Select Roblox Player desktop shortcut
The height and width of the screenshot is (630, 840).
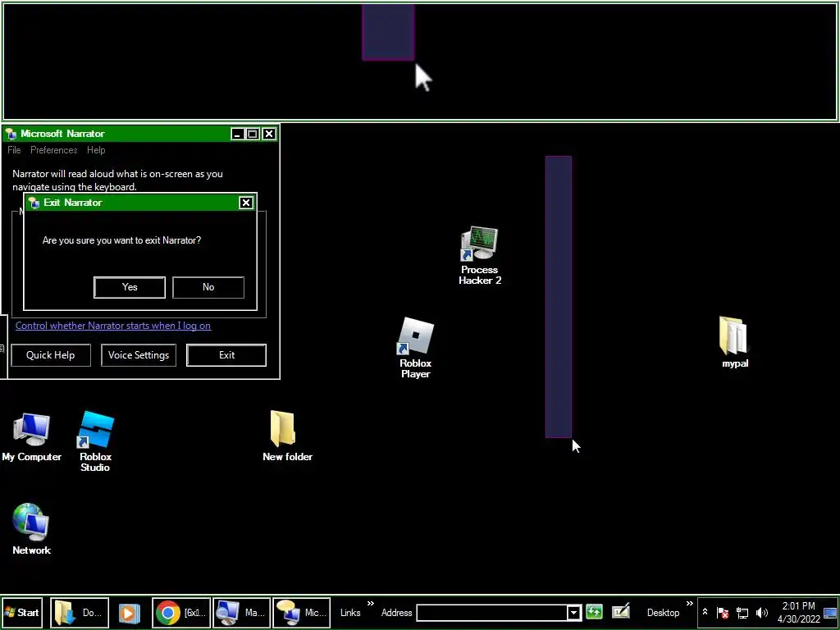416,348
